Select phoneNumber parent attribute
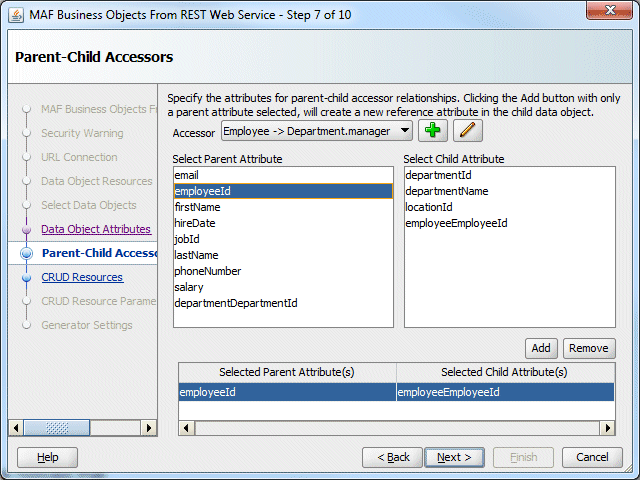The height and width of the screenshot is (480, 640). pyautogui.click(x=283, y=271)
